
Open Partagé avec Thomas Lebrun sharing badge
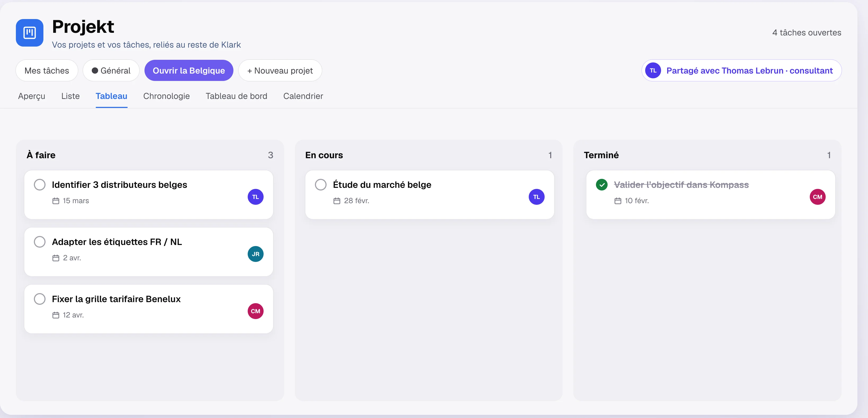tap(742, 71)
